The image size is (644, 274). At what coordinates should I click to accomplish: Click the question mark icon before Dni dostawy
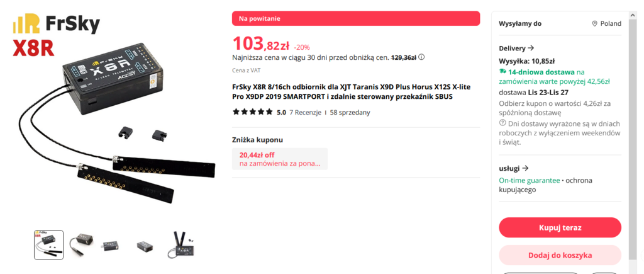[502, 123]
